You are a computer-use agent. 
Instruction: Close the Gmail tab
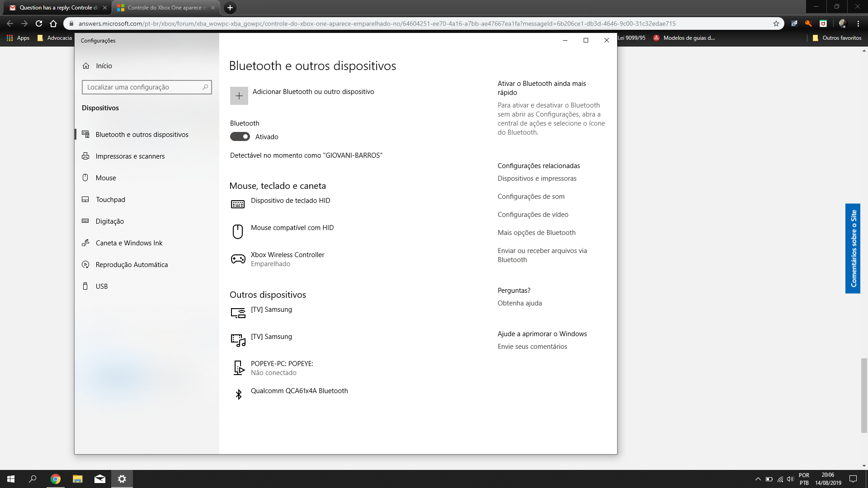105,8
